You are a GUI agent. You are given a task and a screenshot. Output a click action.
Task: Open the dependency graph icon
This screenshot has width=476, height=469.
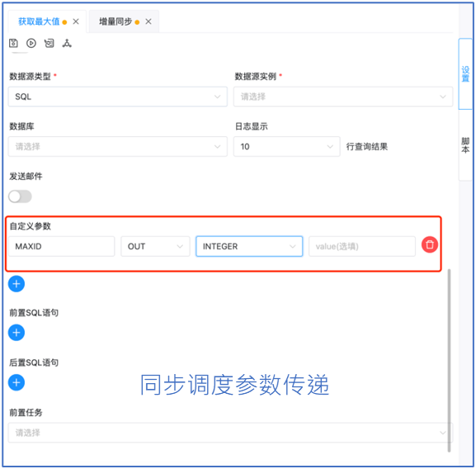click(x=67, y=43)
